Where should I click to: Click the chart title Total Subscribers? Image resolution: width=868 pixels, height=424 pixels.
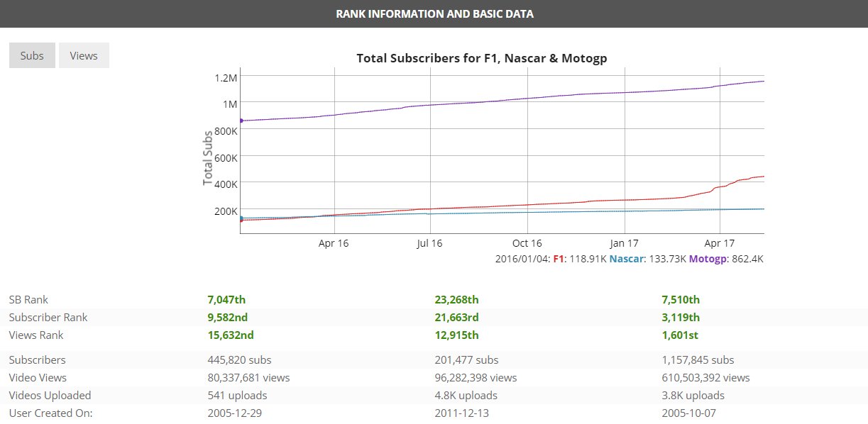481,57
